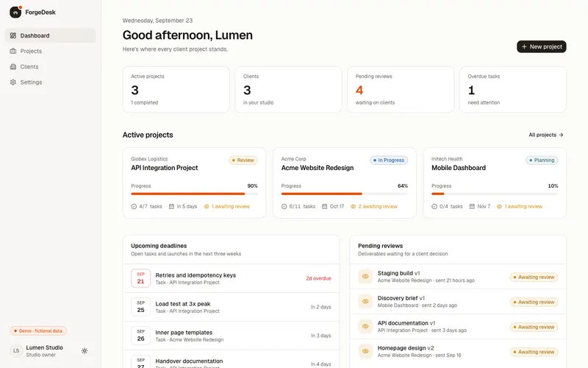Click the Projects briefcase icon in sidebar
The image size is (588, 368).
(13, 51)
